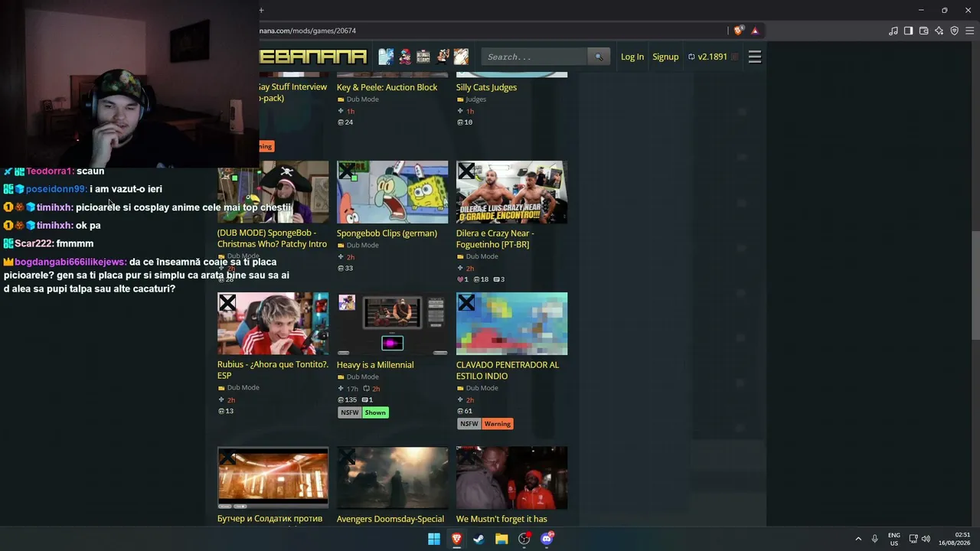This screenshot has height=551, width=980.
Task: Click the Rubius streamer thumbnail
Action: (273, 324)
